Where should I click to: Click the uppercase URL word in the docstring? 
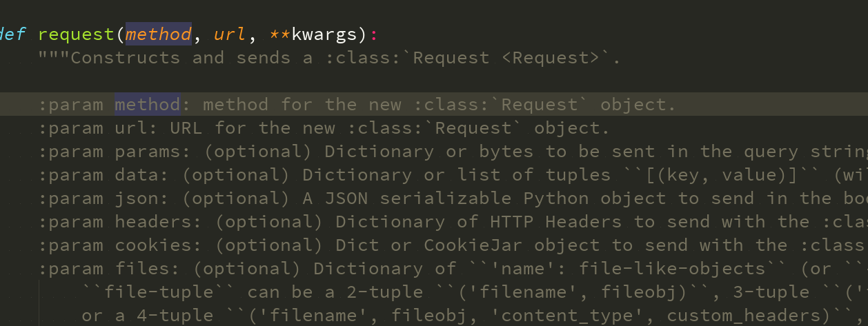coord(186,128)
